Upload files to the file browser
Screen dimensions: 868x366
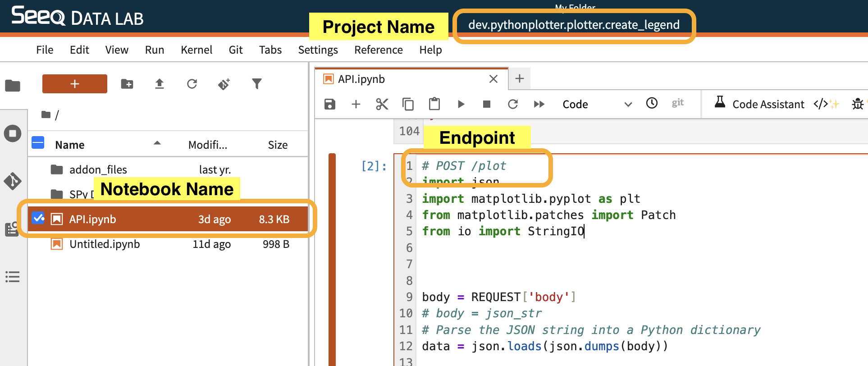[x=159, y=84]
